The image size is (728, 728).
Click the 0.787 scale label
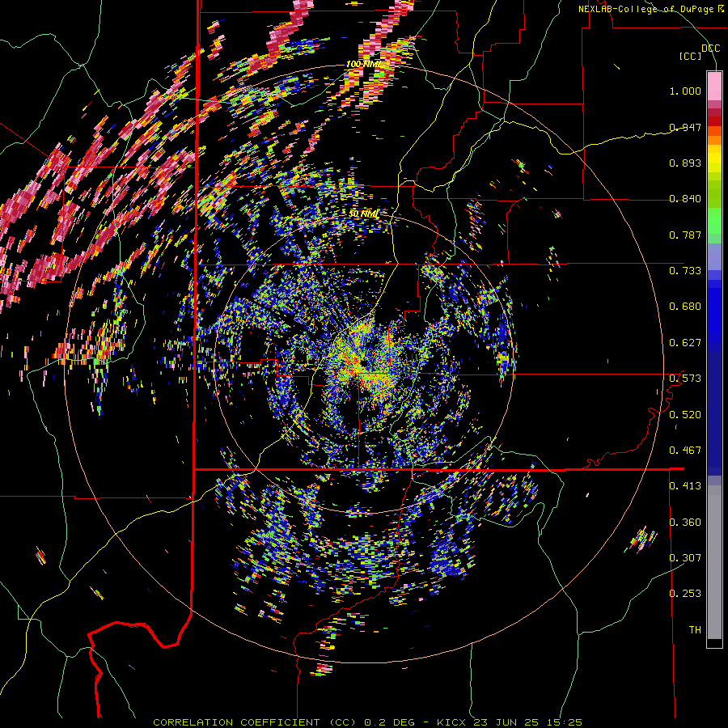click(685, 235)
